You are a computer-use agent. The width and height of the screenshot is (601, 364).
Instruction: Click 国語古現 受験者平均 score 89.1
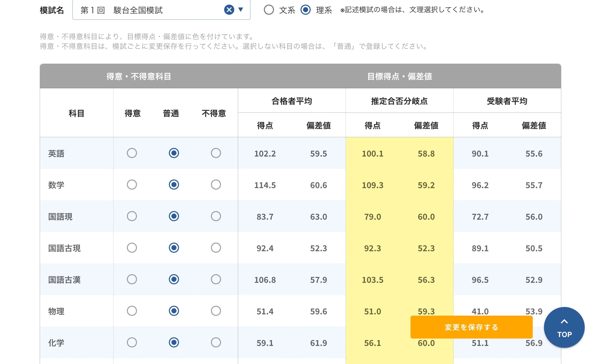(x=480, y=248)
